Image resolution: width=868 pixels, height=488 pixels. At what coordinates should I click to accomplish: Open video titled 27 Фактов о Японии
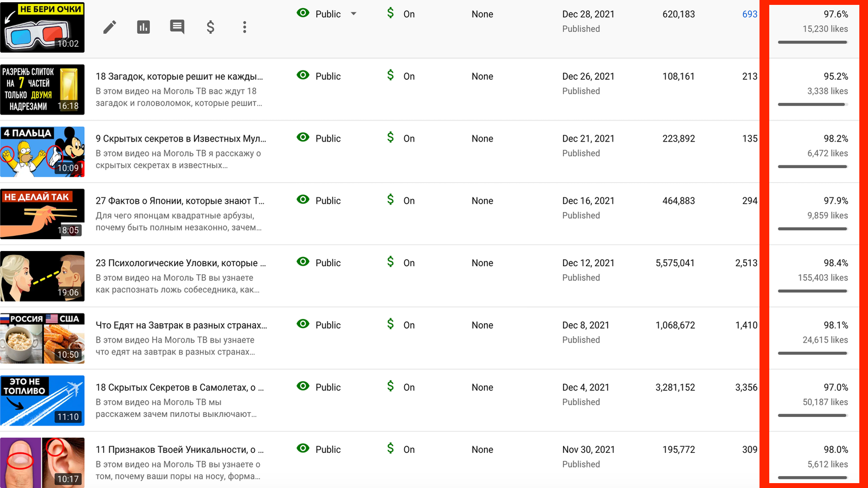(x=180, y=201)
